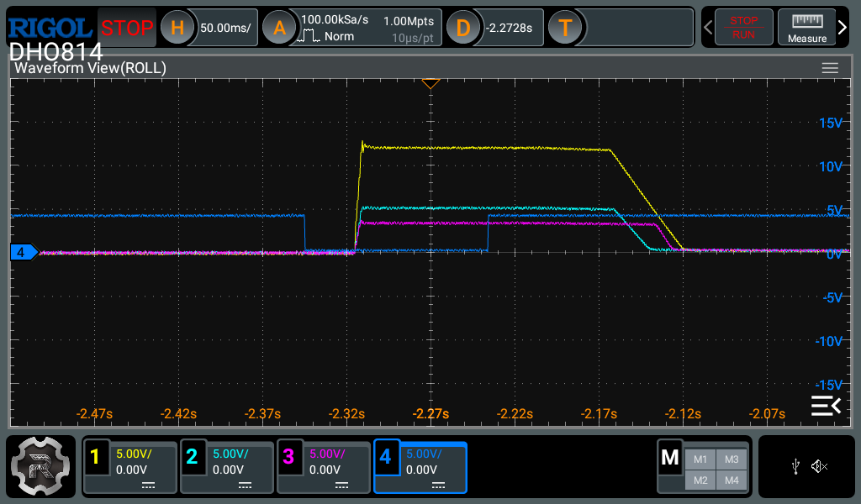The height and width of the screenshot is (504, 861).
Task: Toggle channel 3 magenta display
Action: coord(324,467)
